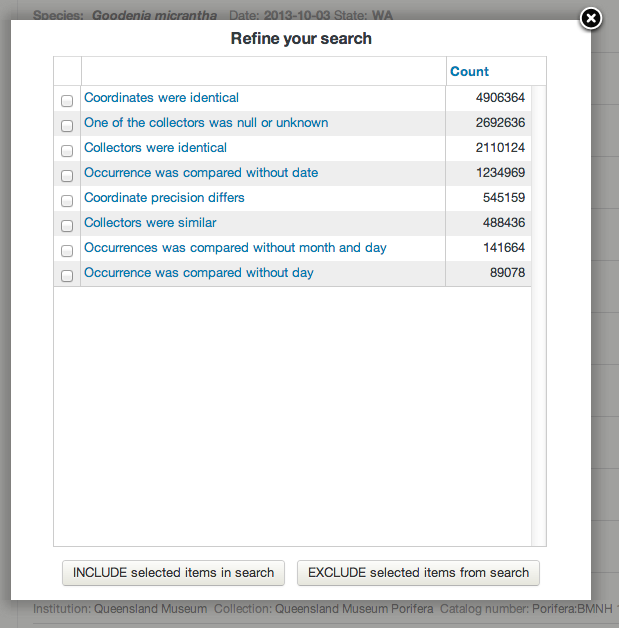Open 'Occurrence was compared without date' link
This screenshot has width=619, height=628.
[201, 173]
